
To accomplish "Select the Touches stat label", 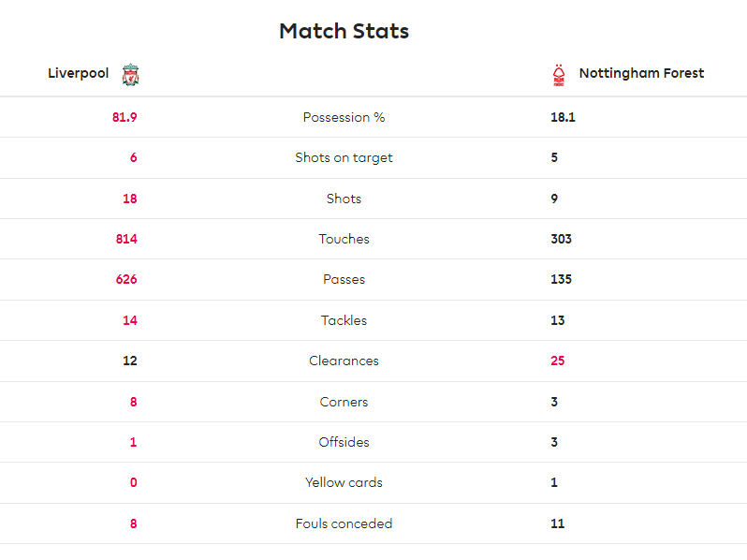I will pos(344,239).
